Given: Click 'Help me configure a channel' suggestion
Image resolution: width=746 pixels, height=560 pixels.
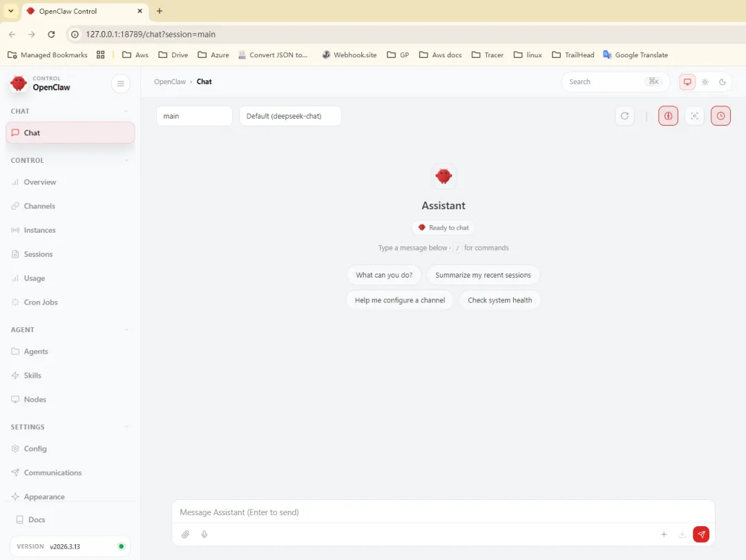Looking at the screenshot, I should click(400, 300).
